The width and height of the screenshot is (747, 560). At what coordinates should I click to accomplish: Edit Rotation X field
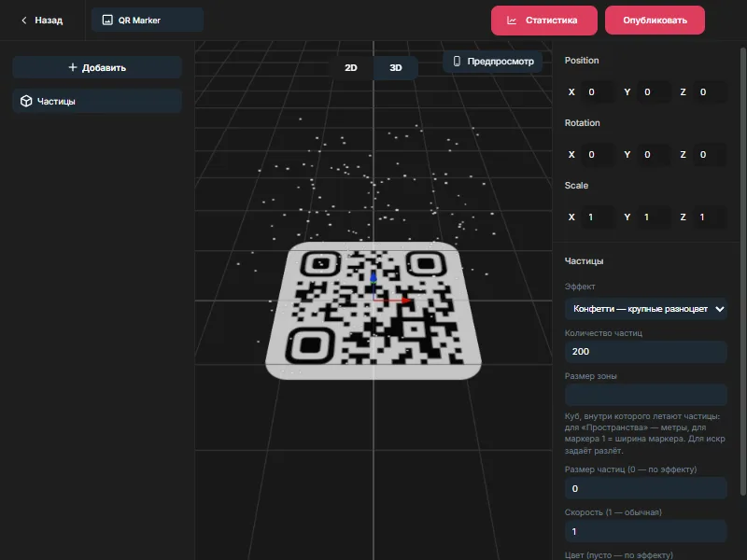(x=599, y=154)
